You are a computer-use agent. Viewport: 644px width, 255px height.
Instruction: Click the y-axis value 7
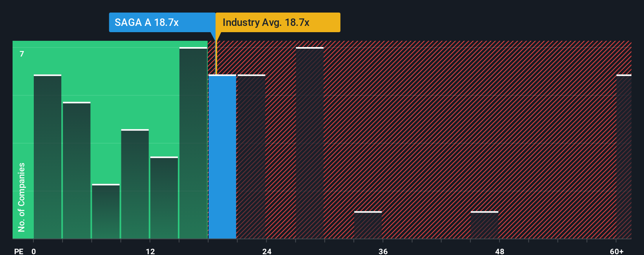tap(22, 54)
